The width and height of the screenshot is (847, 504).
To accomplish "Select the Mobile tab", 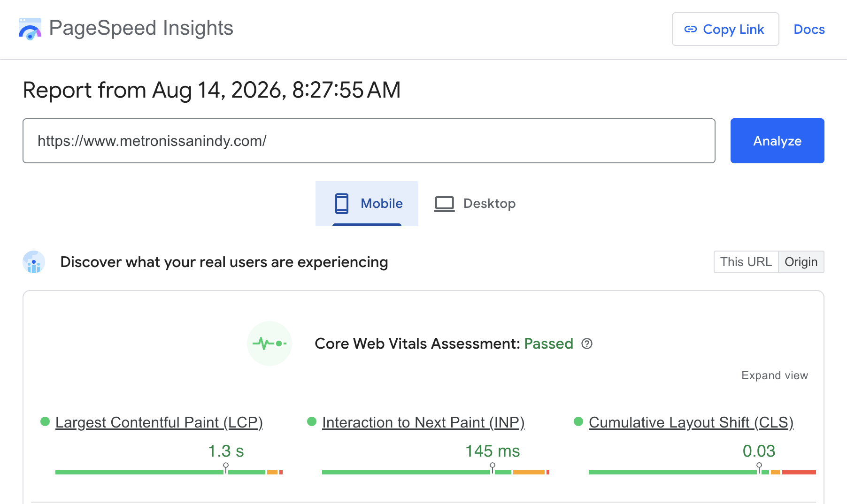I will (367, 204).
